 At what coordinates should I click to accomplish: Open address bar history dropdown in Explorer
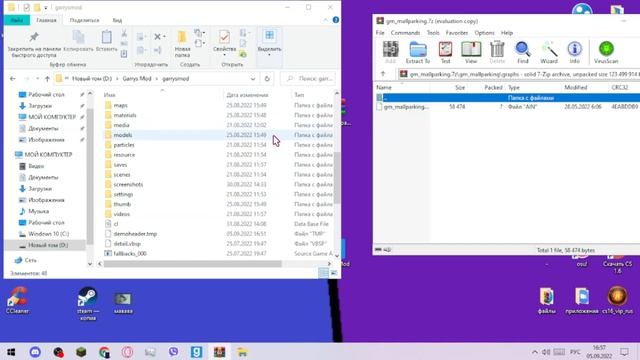click(x=253, y=78)
